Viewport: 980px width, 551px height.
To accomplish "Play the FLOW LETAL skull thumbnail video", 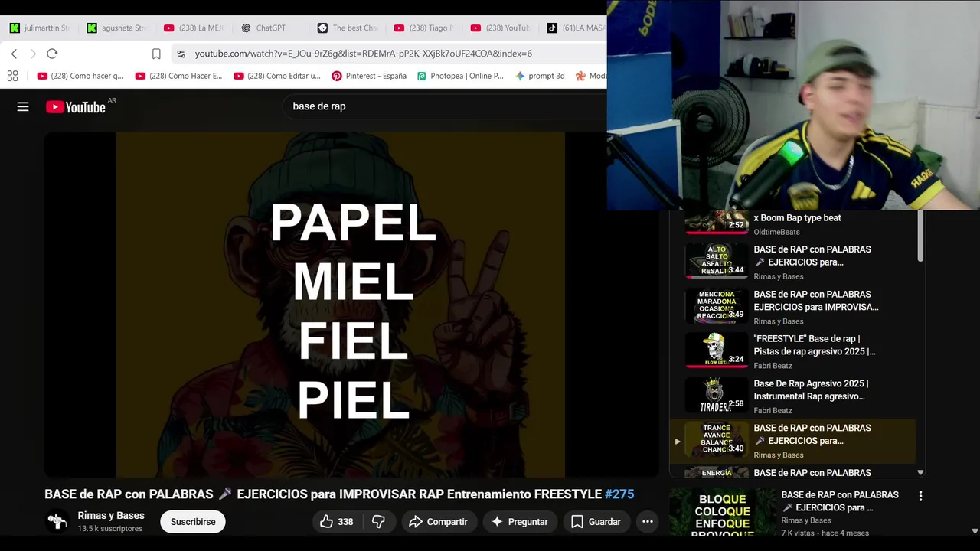I will [x=716, y=351].
